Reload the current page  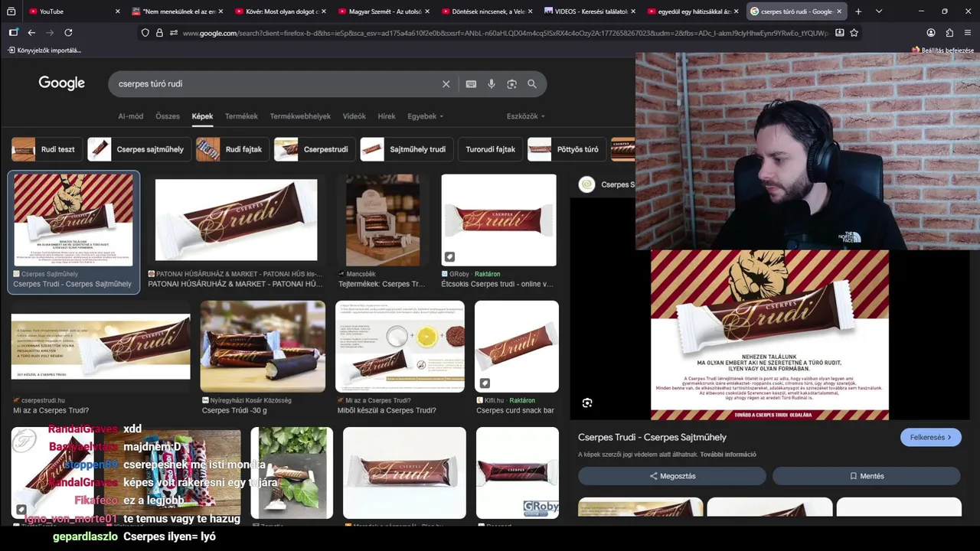[68, 33]
